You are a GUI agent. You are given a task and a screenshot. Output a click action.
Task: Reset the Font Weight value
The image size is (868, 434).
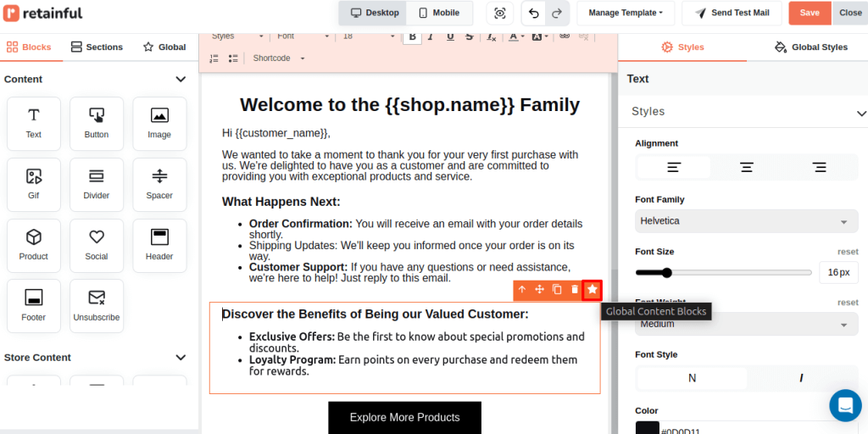[848, 303]
